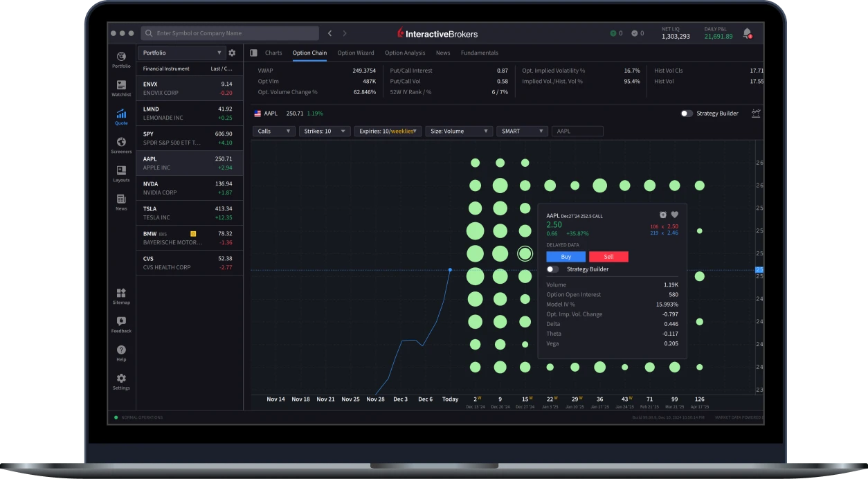Click the chart view icon beside Strategy Builder

pyautogui.click(x=757, y=113)
